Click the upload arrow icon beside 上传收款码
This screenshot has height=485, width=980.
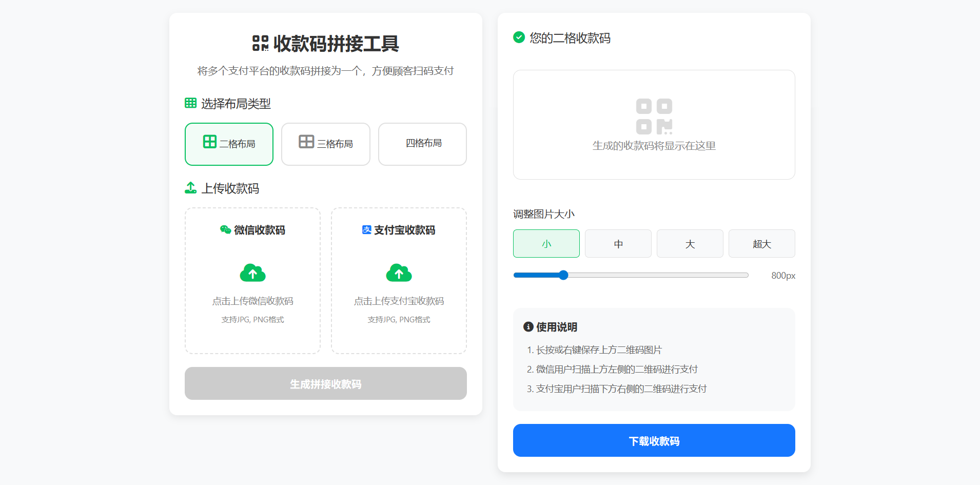click(x=190, y=188)
